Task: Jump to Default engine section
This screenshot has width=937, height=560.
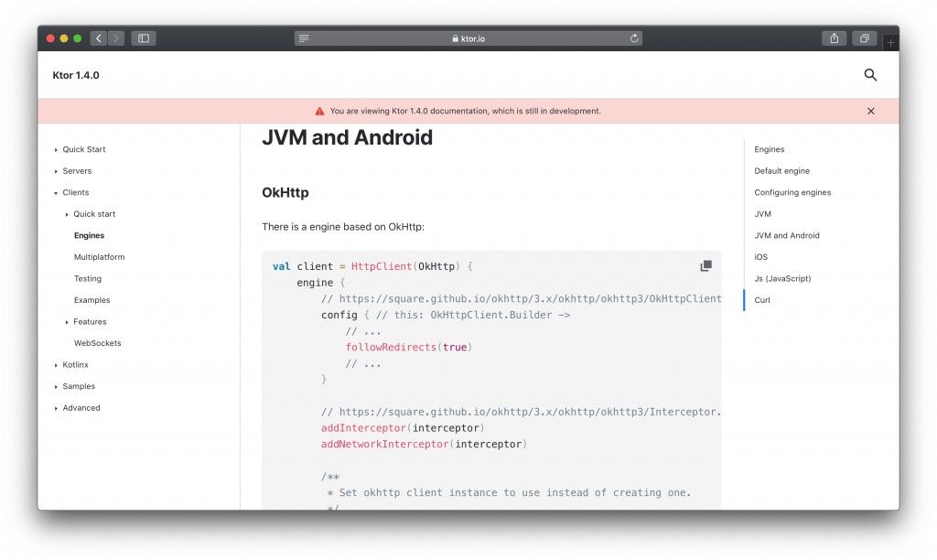Action: point(781,171)
